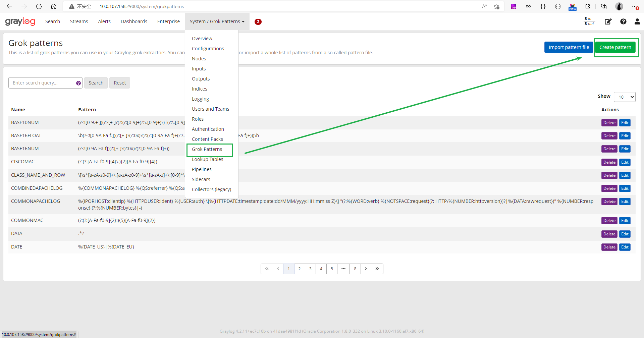Open read aloud icon in address bar
644x338 pixels.
coord(484,6)
